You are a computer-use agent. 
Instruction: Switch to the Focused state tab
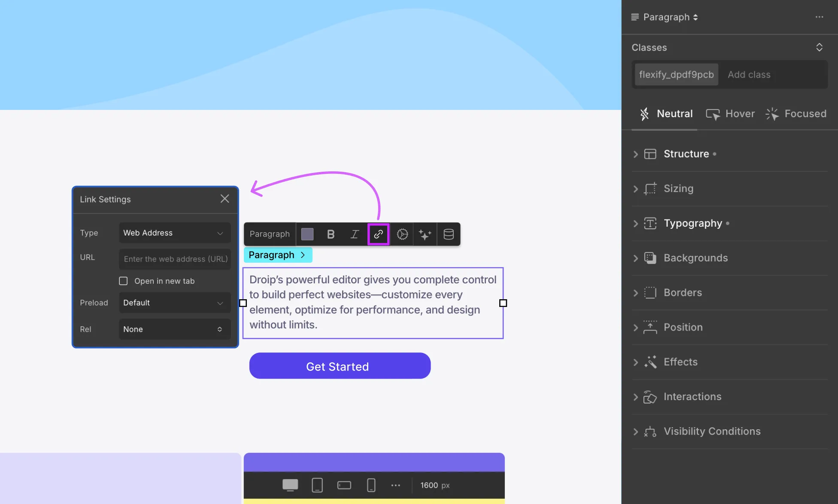[x=796, y=114]
